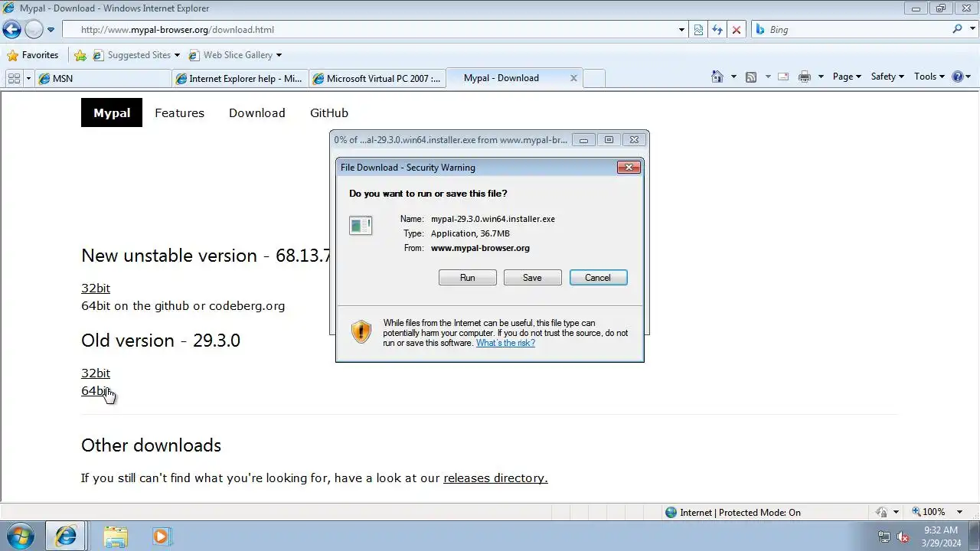Click the Add to Favorites Bar icon
The image size is (980, 551).
click(80, 55)
